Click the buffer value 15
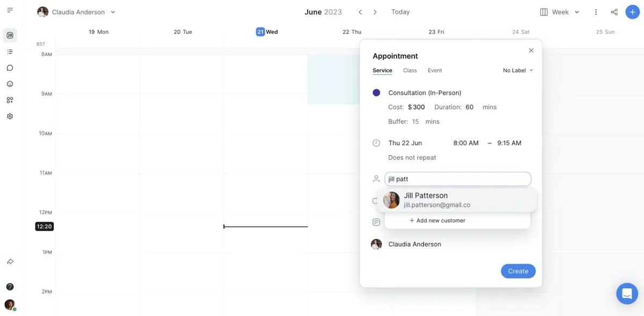Viewport: 644px width, 316px height. (x=415, y=122)
